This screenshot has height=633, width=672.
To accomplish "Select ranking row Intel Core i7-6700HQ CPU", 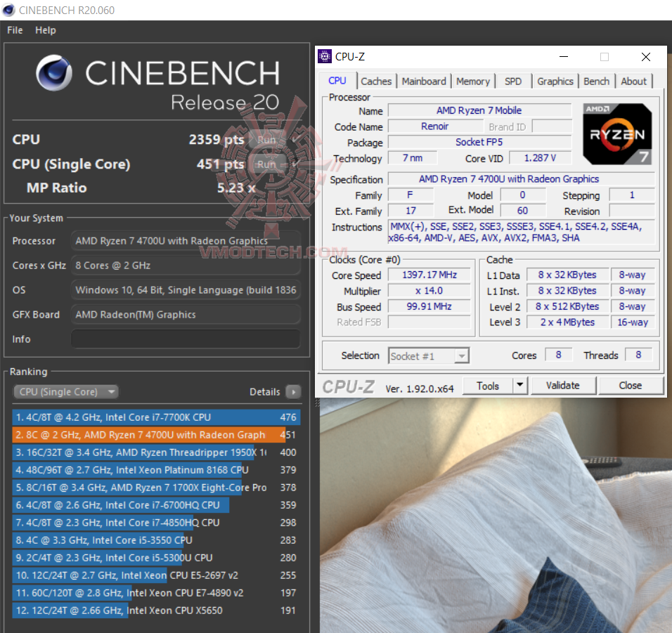I will coord(156,505).
